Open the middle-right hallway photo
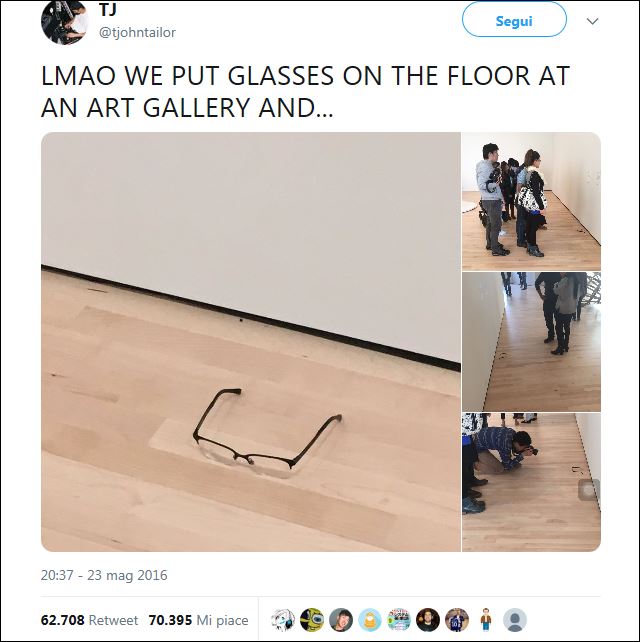640x642 pixels. [531, 342]
